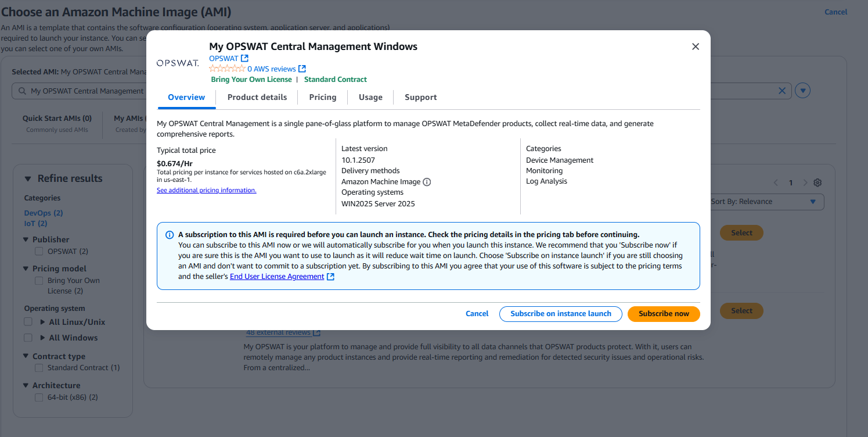Viewport: 868px width, 437px height.
Task: Click the second Select button in results
Action: coord(741,311)
